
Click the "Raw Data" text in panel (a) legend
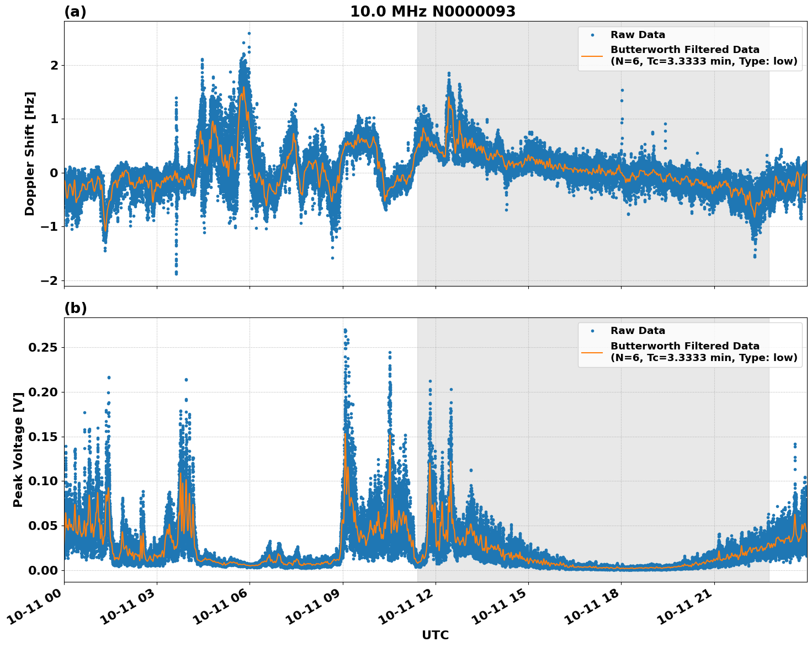[x=638, y=35]
